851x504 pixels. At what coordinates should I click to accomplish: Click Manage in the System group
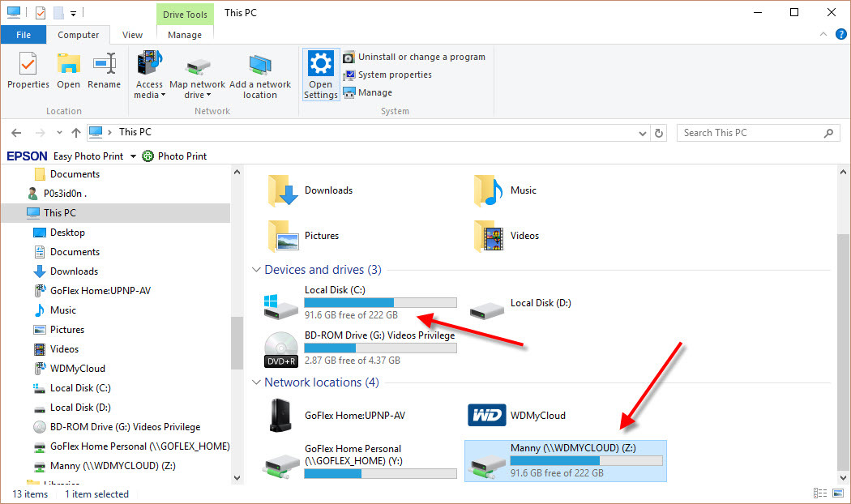pyautogui.click(x=367, y=92)
